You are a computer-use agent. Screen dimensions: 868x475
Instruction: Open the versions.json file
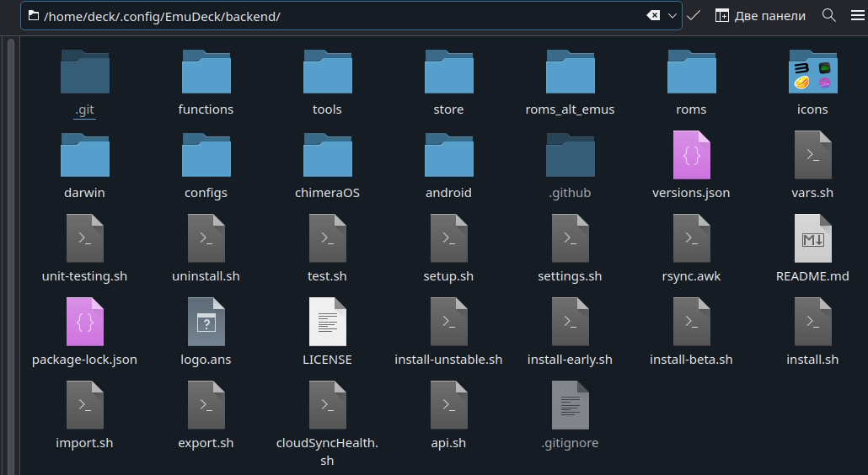(691, 155)
